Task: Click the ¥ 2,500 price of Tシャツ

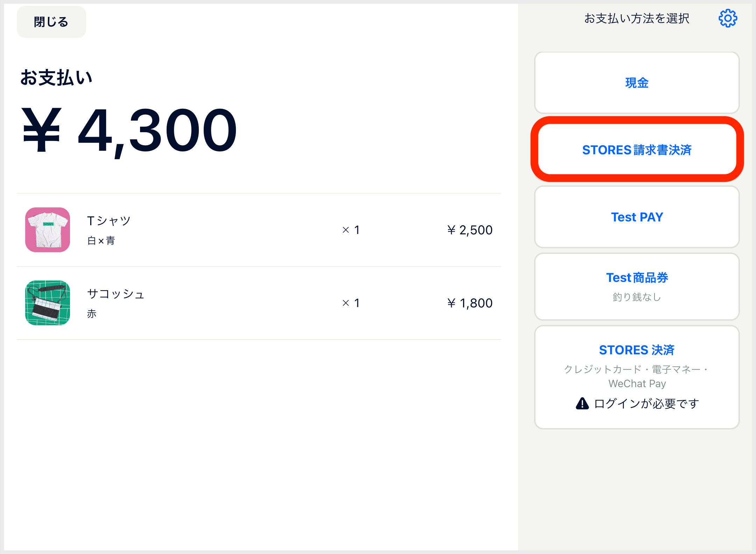Action: (470, 230)
